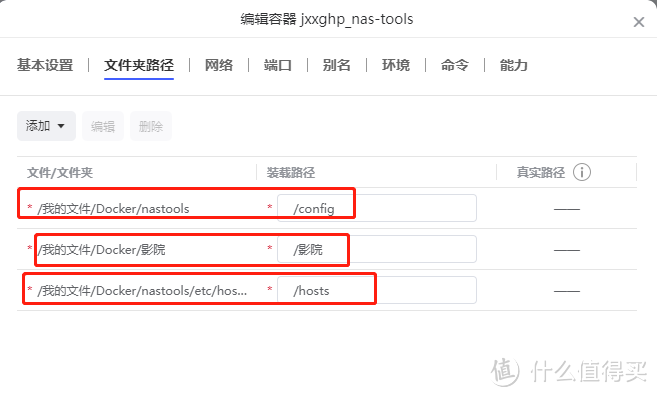The image size is (657, 397).
Task: Click the /config mount path field
Action: 377,208
